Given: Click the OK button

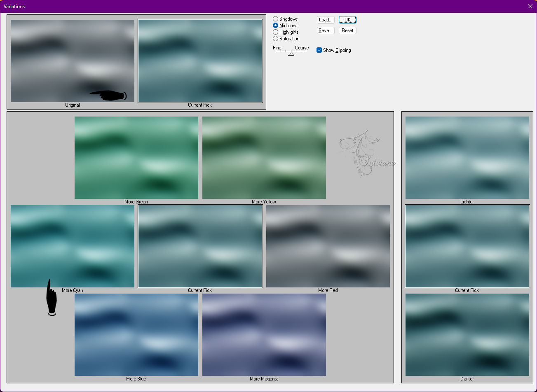Looking at the screenshot, I should [x=347, y=20].
